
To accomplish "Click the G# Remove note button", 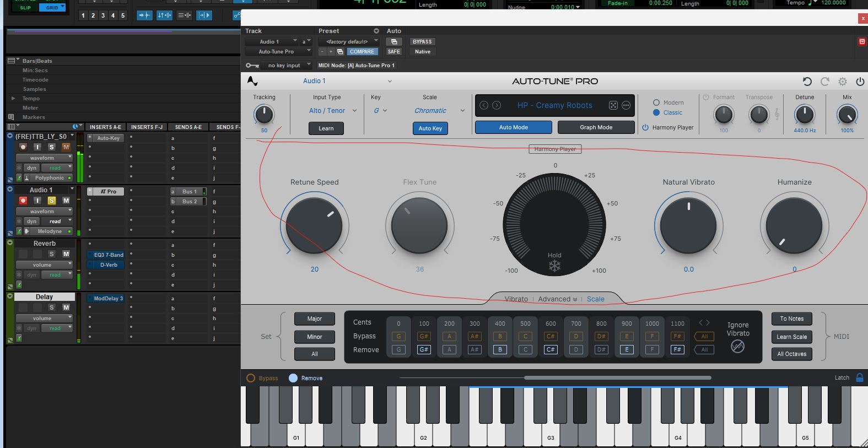I will click(x=424, y=349).
